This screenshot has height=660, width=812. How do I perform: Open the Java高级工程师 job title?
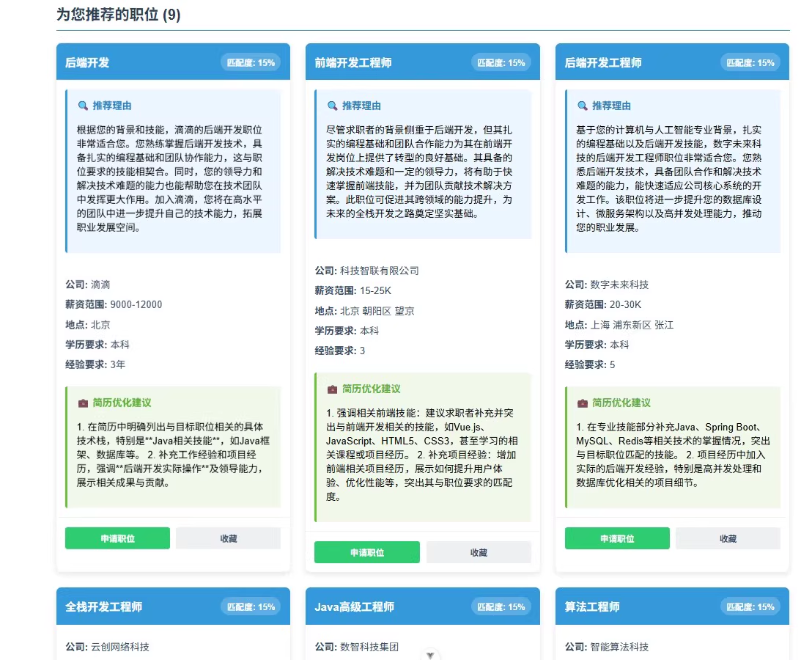(x=354, y=606)
